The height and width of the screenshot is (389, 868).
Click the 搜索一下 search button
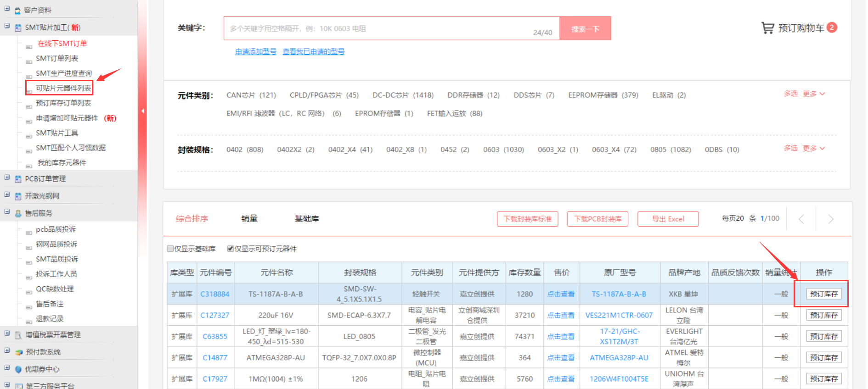[585, 28]
